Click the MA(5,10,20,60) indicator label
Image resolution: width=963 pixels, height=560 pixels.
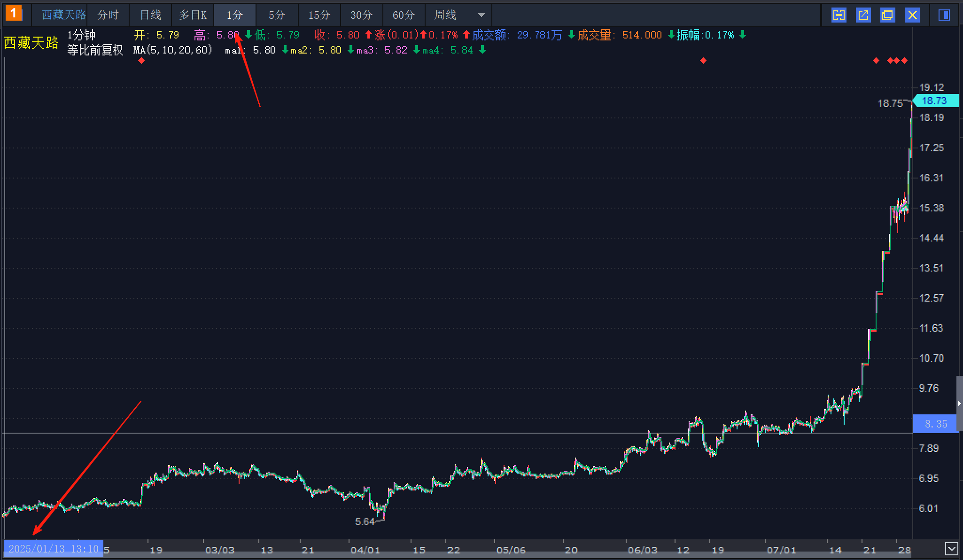[x=173, y=50]
